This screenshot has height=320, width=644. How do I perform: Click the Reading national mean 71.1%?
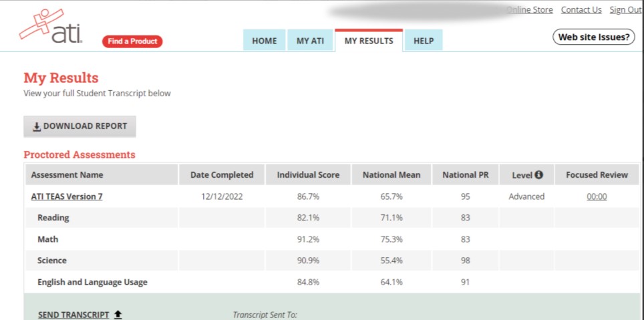point(391,218)
